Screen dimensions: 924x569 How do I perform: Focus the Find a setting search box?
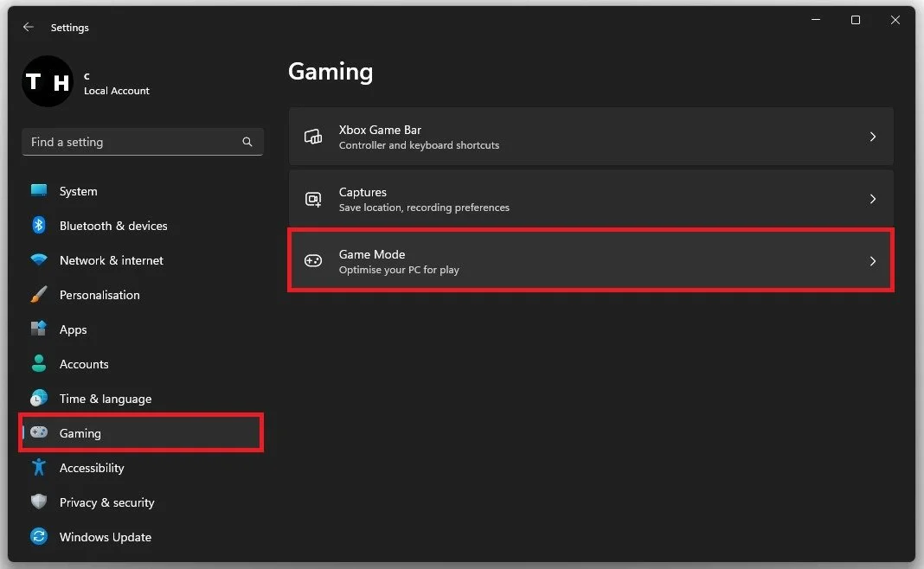click(x=142, y=142)
